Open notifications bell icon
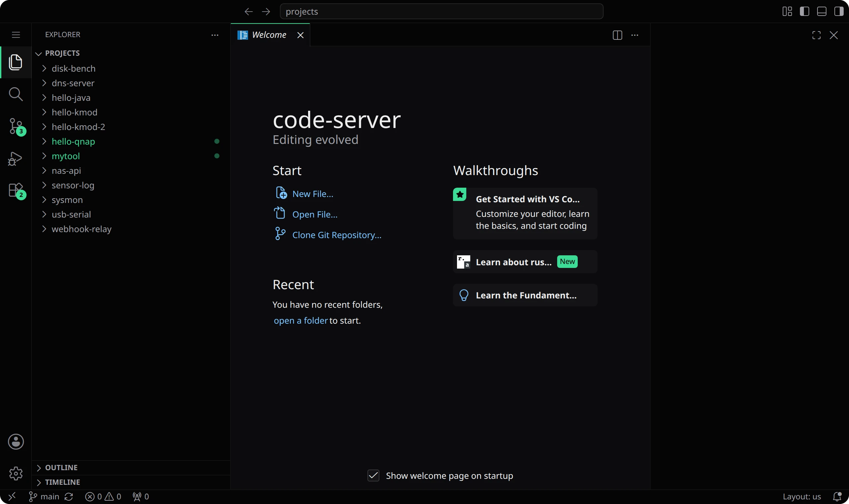 (837, 496)
